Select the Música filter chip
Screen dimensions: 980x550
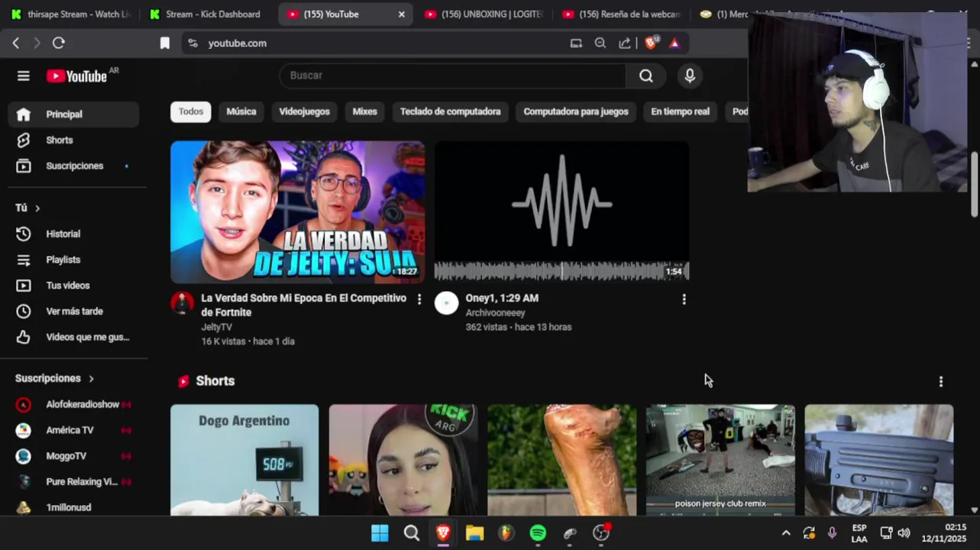pyautogui.click(x=241, y=112)
